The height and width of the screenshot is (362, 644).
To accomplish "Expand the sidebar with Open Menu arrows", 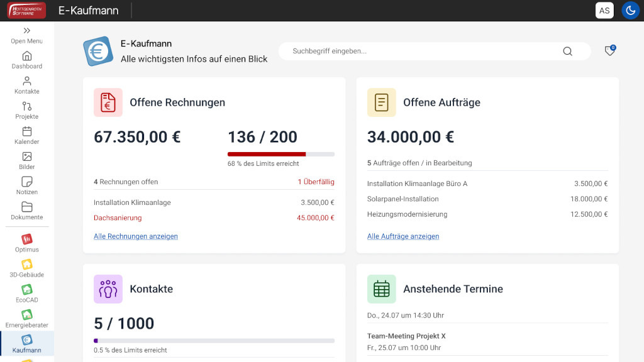I will [26, 33].
